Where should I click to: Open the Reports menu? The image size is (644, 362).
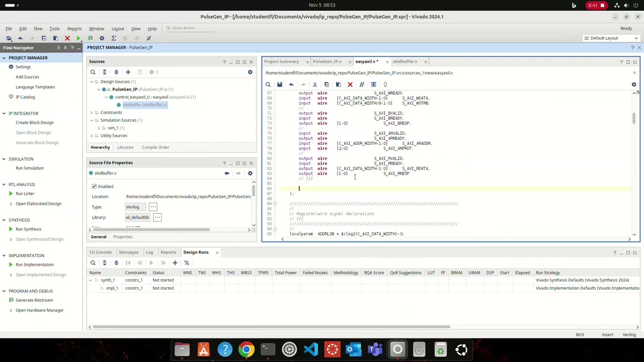[x=74, y=29]
